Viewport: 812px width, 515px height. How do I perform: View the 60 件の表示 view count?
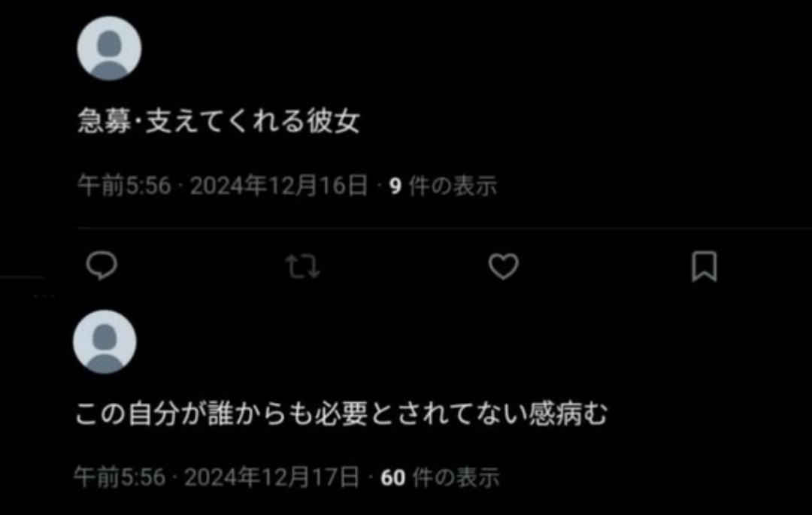(x=440, y=477)
